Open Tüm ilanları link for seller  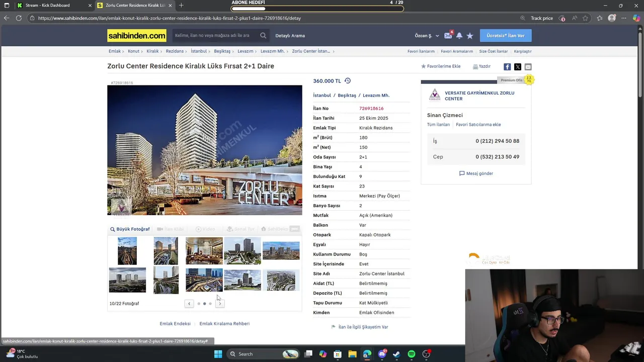438,125
